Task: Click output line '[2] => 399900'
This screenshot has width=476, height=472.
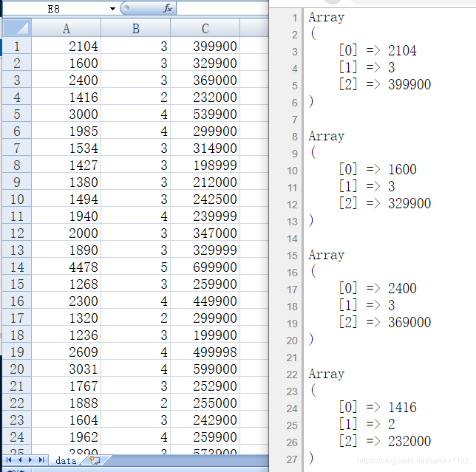Action: (x=385, y=84)
